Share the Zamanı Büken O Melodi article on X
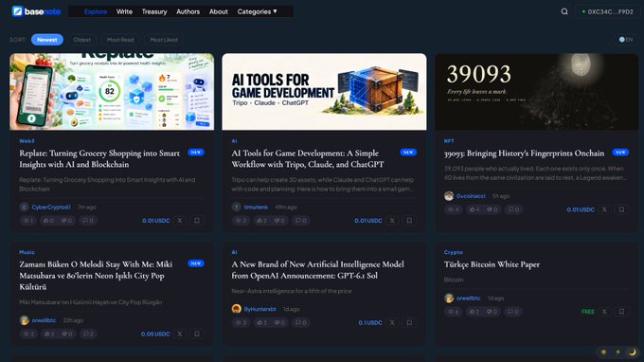644x362 pixels. [x=180, y=334]
